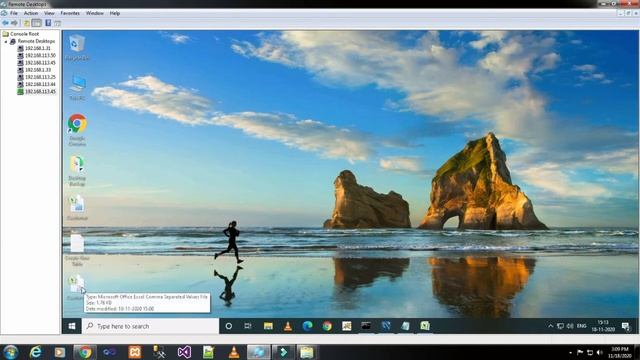
Task: Open Microsoft Edge in the remote taskbar
Action: (x=307, y=326)
